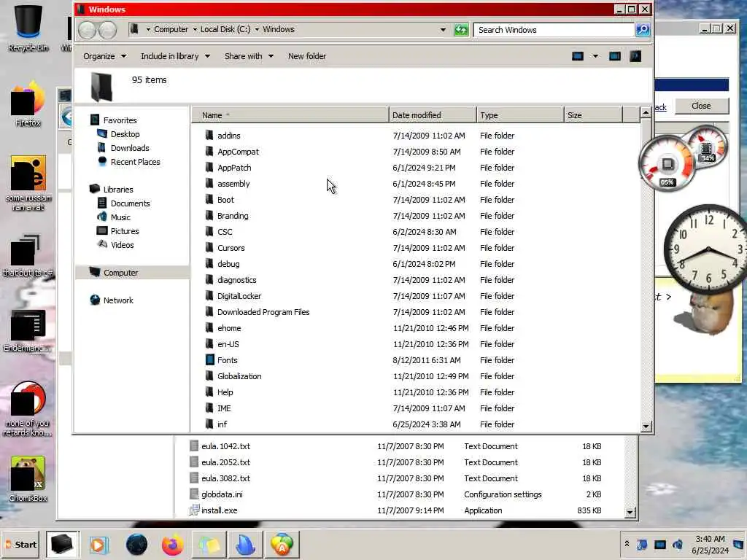Open 'some russian ran a rat' desktop icon
Viewport: 747px width, 560px height.
[x=28, y=183]
